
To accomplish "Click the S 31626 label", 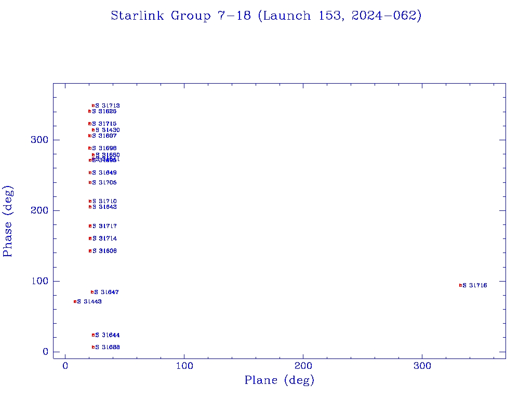I will tap(104, 111).
